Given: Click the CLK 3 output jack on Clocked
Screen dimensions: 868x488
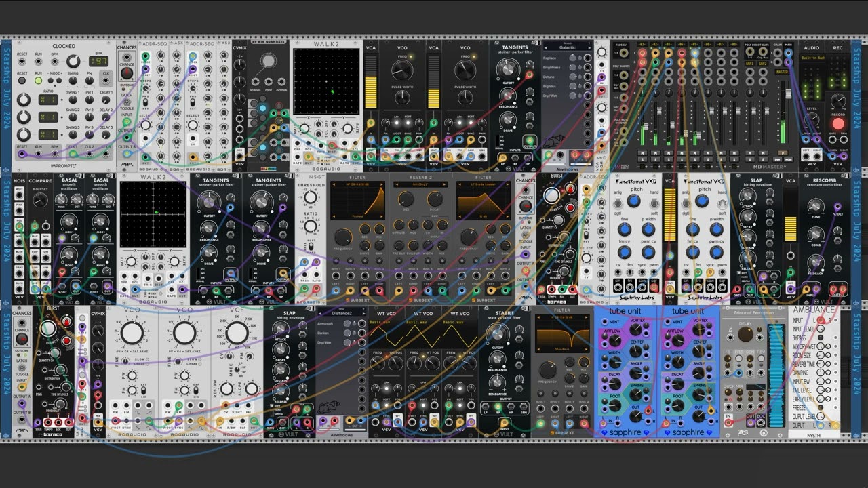Looking at the screenshot, I should 106,154.
